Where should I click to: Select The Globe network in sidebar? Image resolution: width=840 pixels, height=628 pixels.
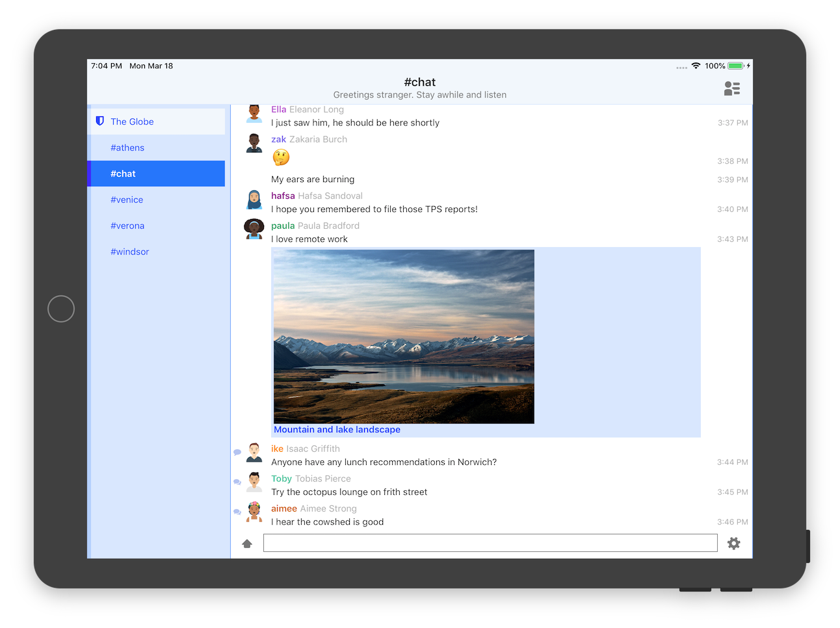[x=132, y=122]
